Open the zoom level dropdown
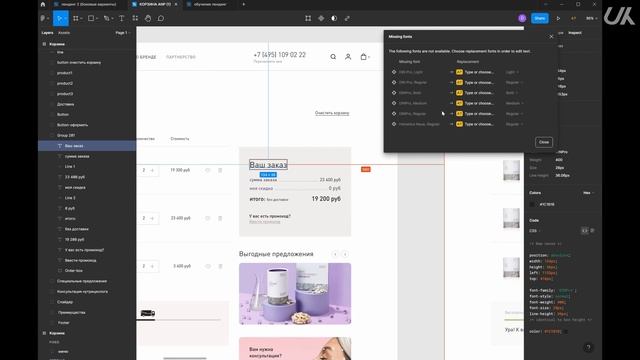640x360 pixels. [591, 18]
